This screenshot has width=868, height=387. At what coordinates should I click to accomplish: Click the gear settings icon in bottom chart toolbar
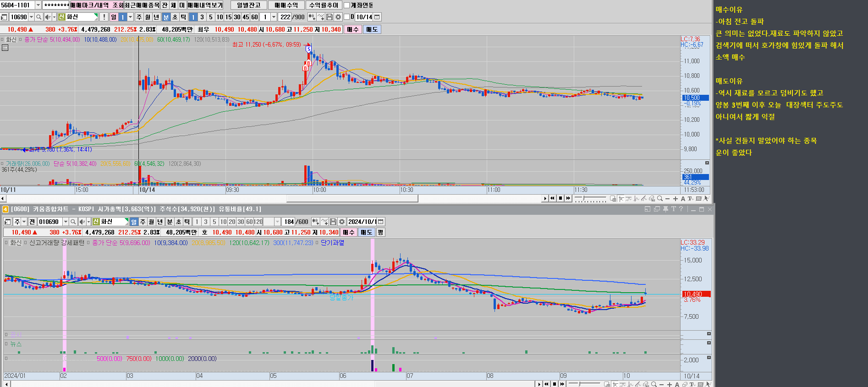(342, 222)
